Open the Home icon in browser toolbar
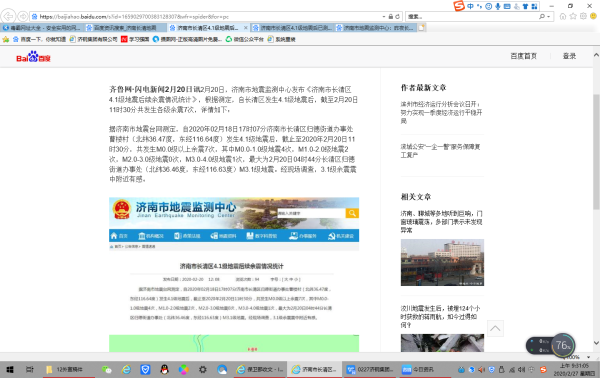The height and width of the screenshot is (378, 600). [563, 16]
